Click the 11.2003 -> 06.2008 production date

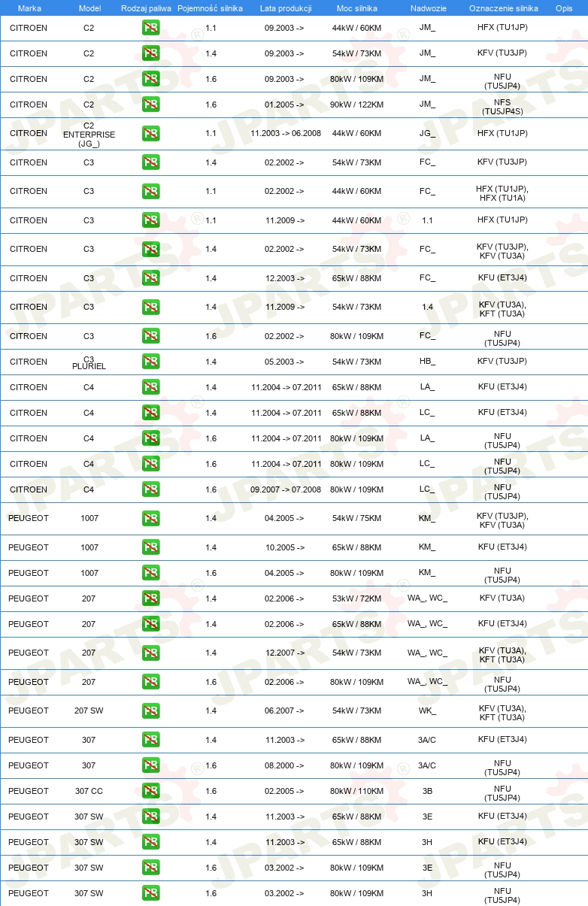pos(286,133)
